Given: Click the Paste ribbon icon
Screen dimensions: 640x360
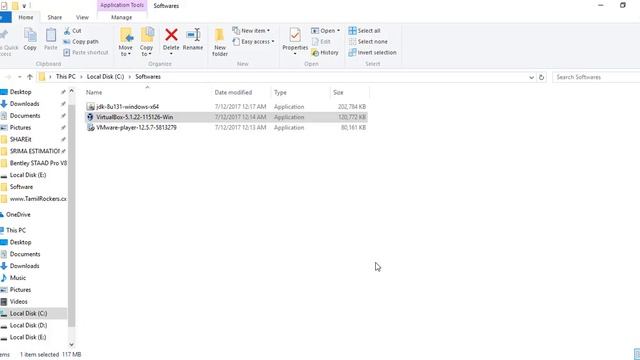Looking at the screenshot, I should 51,39.
